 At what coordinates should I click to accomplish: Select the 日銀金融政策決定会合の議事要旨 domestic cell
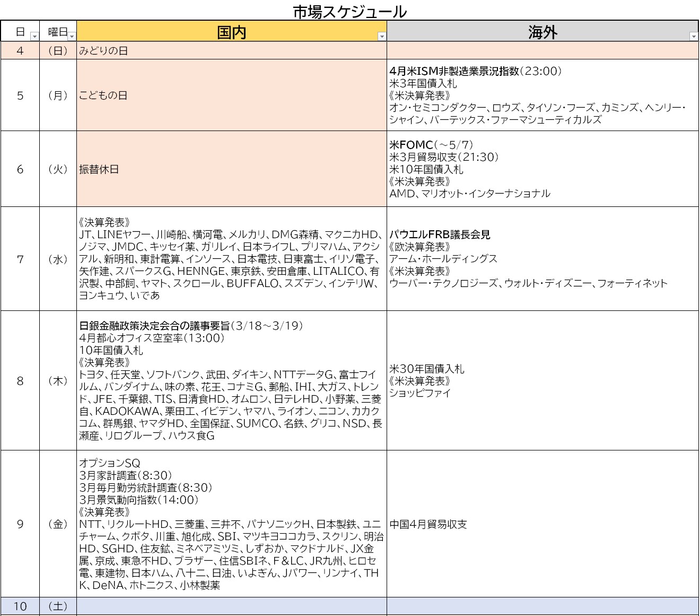tap(232, 380)
